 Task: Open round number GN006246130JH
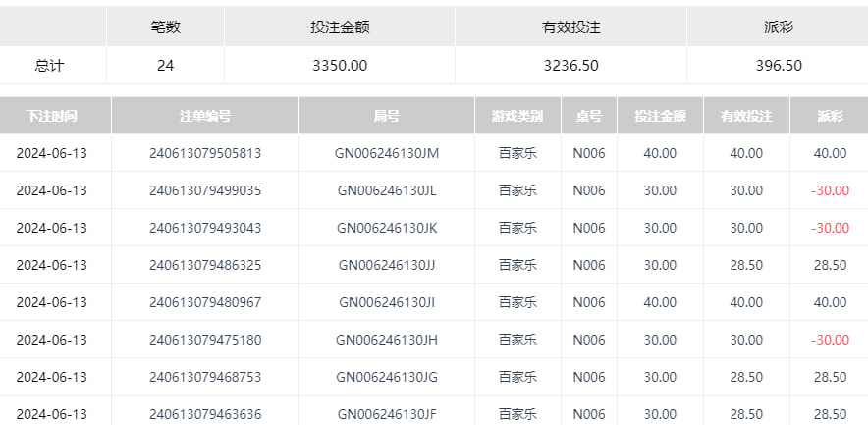click(x=387, y=340)
